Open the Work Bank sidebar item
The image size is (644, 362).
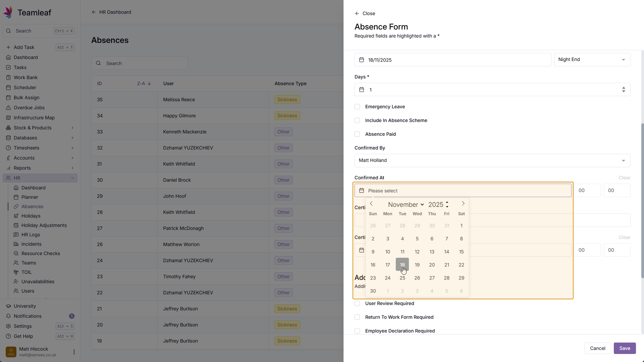coord(25,77)
